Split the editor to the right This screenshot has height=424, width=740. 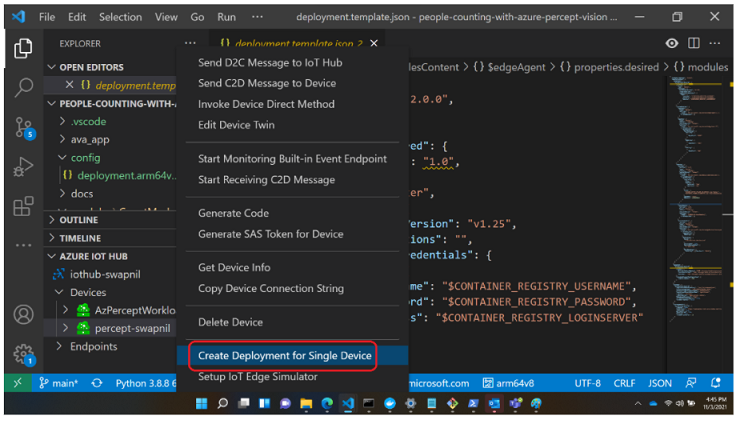693,43
